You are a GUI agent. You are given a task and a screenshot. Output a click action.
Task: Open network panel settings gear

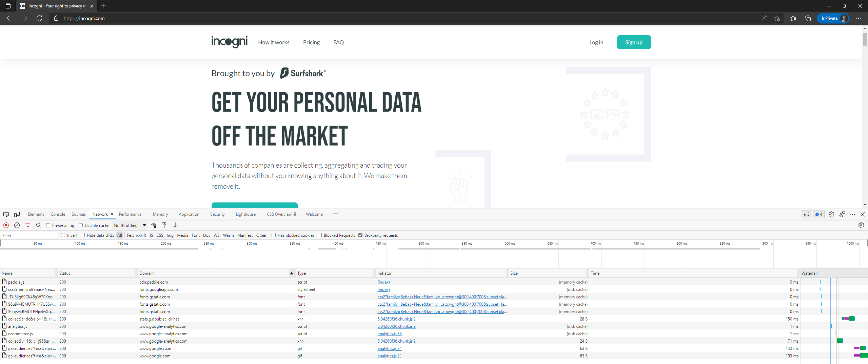coord(861,225)
